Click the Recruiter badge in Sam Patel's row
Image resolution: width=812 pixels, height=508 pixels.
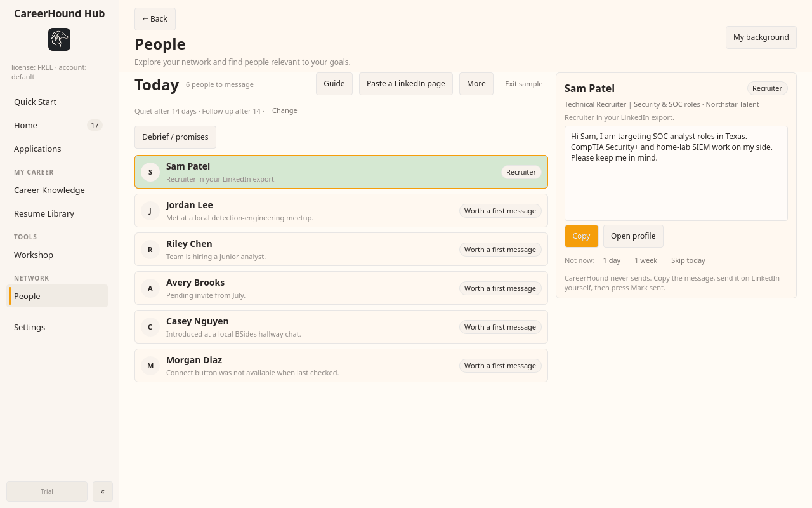[x=521, y=172]
